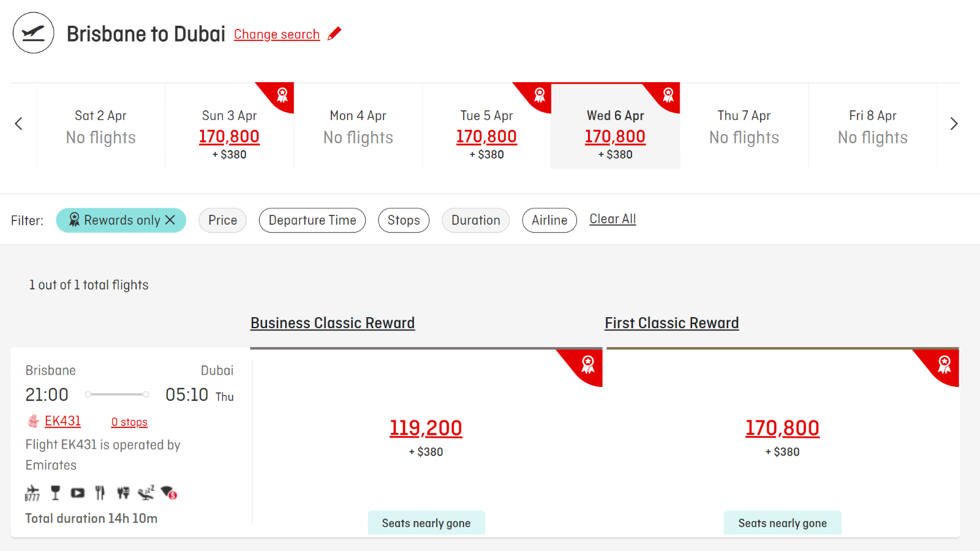Click the 21:00 departure time
The width and height of the screenshot is (980, 551).
[x=47, y=395]
